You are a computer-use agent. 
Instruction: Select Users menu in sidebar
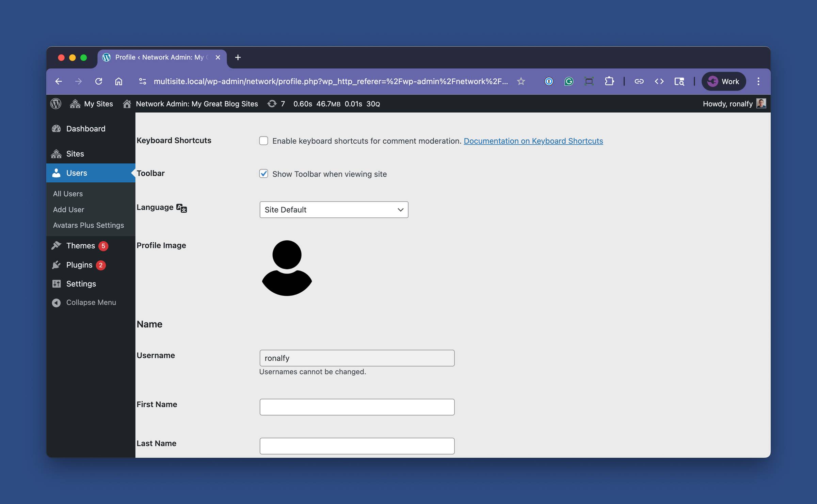point(91,173)
